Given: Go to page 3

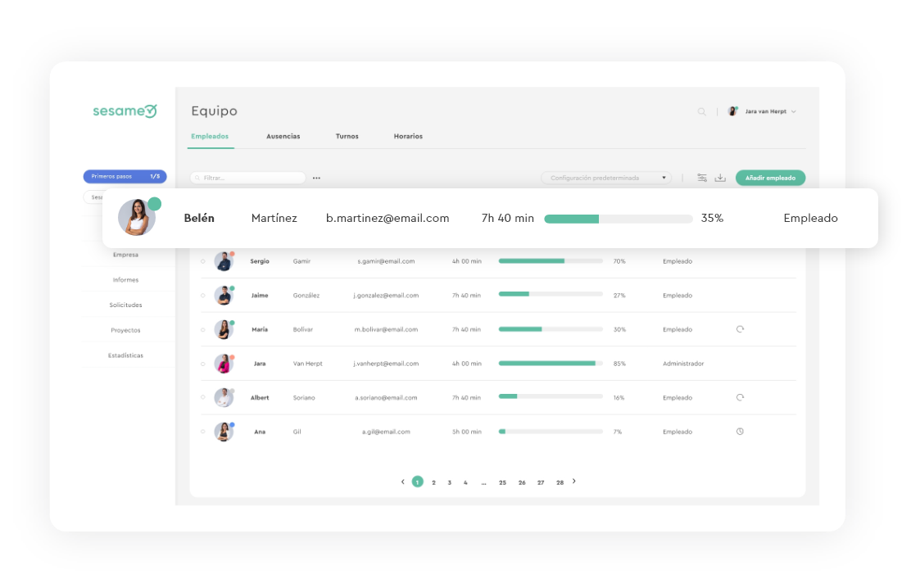Looking at the screenshot, I should pos(449,482).
